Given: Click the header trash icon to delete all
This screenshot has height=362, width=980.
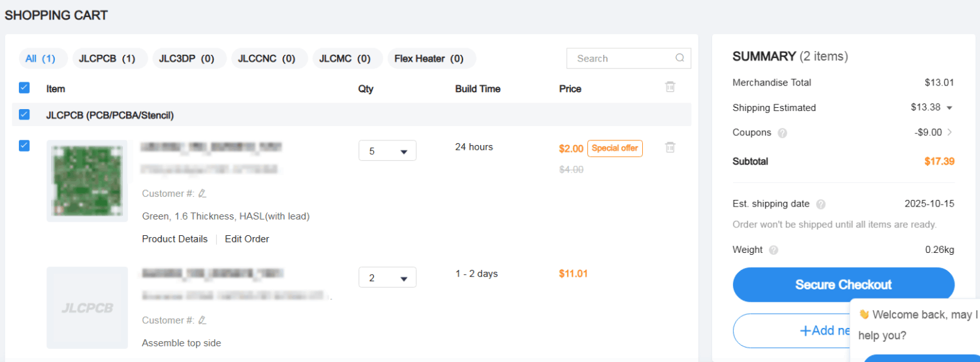Looking at the screenshot, I should [x=670, y=87].
